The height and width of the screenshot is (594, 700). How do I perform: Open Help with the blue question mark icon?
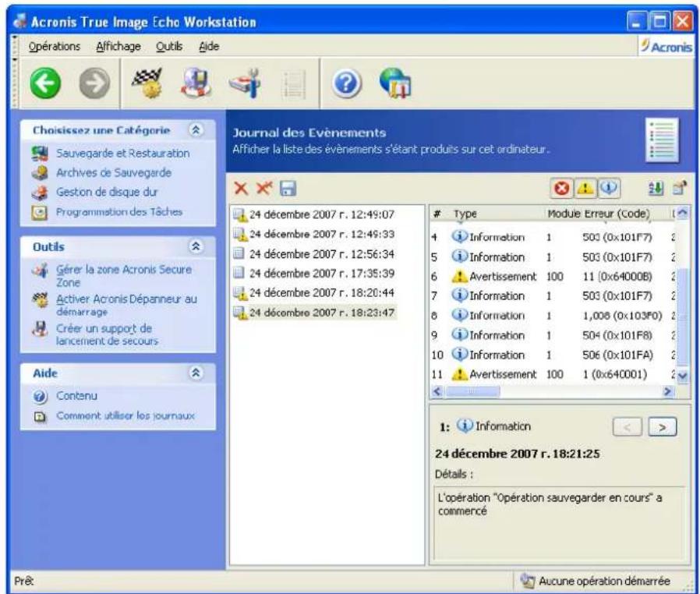coord(346,83)
